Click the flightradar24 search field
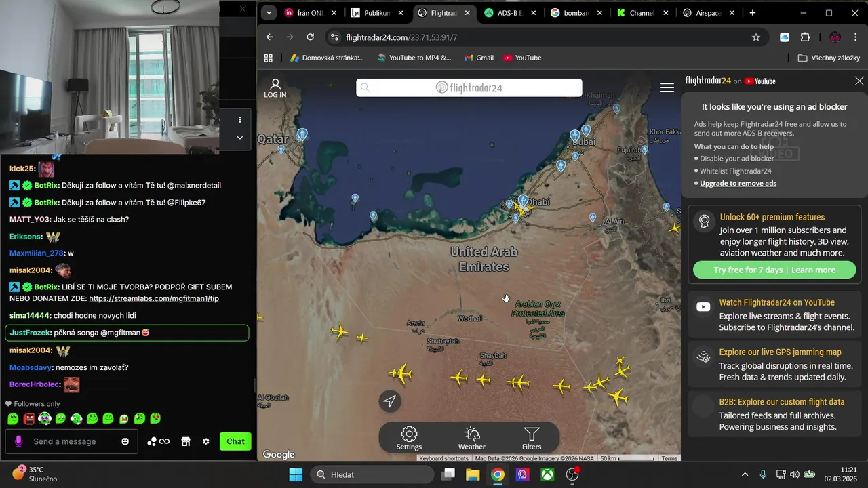 pos(469,87)
